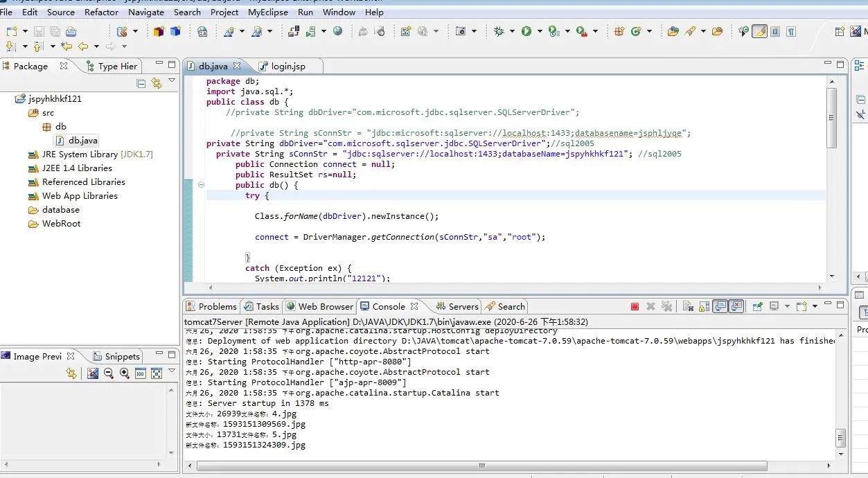Open Package panel view menu triangle
Image resolution: width=868 pixels, height=478 pixels.
point(172,82)
